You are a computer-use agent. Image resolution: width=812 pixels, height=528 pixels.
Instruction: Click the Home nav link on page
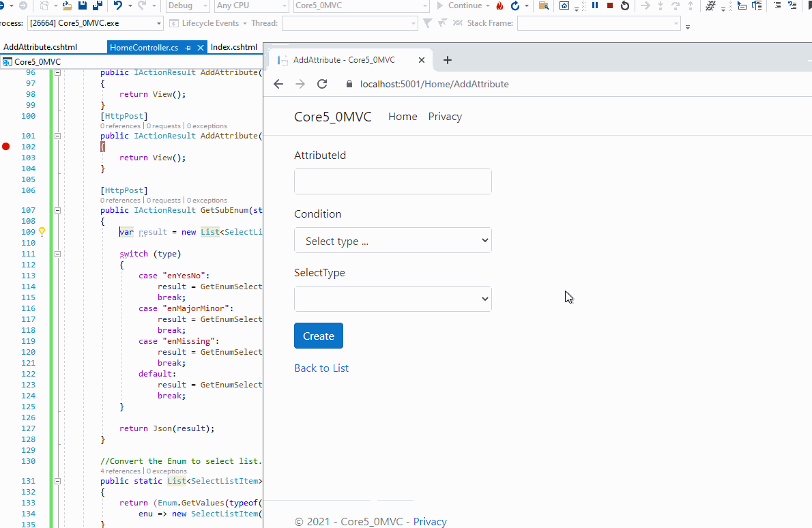coord(403,117)
